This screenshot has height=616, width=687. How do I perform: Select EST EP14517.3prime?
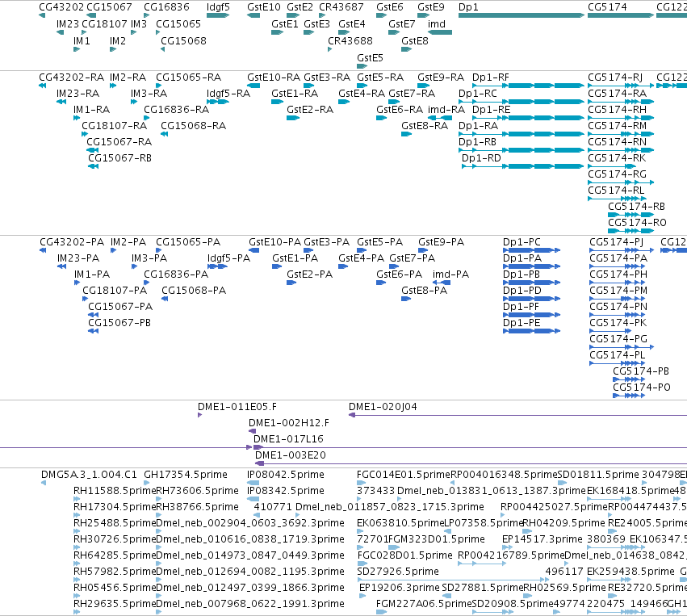click(x=542, y=538)
